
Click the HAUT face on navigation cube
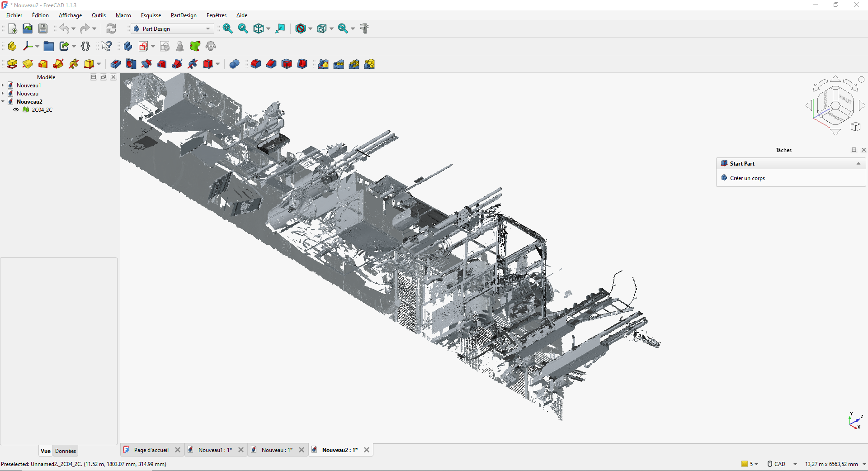point(844,99)
